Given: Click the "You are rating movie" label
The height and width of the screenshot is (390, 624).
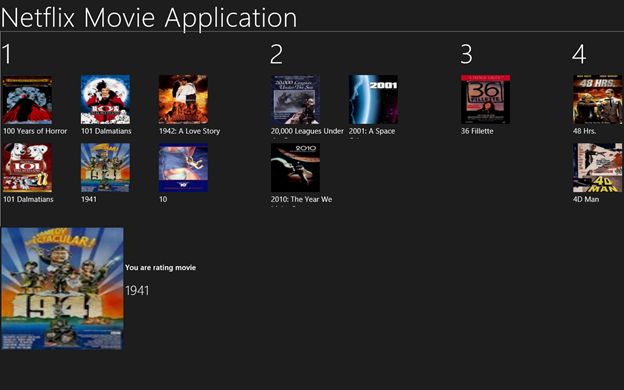Looking at the screenshot, I should click(x=160, y=267).
